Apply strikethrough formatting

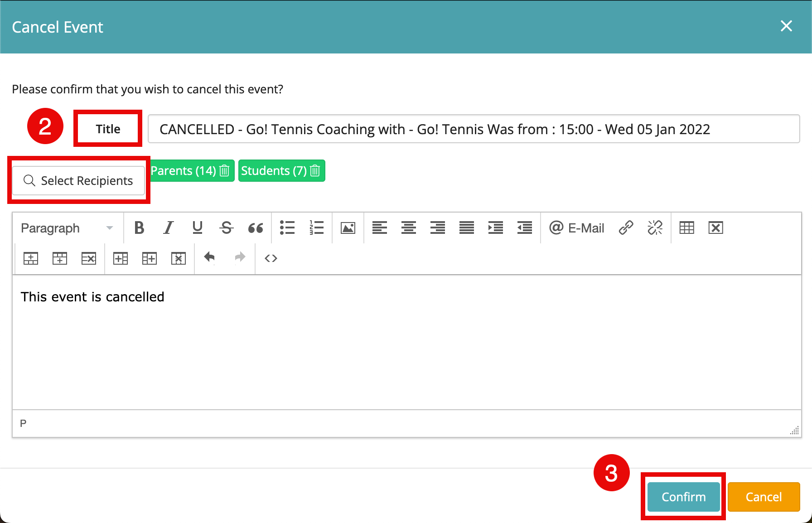[226, 228]
